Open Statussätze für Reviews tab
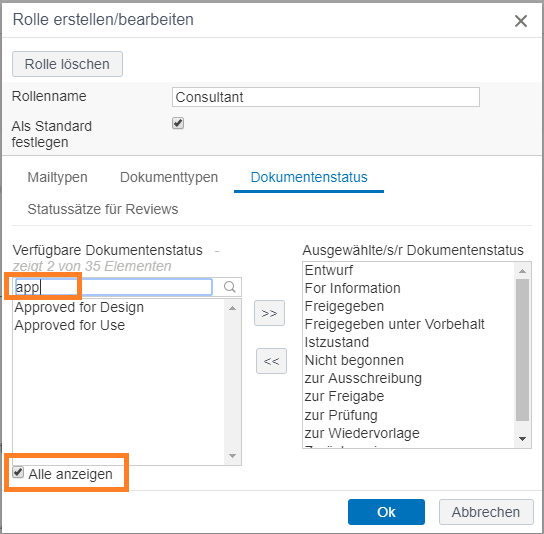The height and width of the screenshot is (534, 544). click(103, 209)
